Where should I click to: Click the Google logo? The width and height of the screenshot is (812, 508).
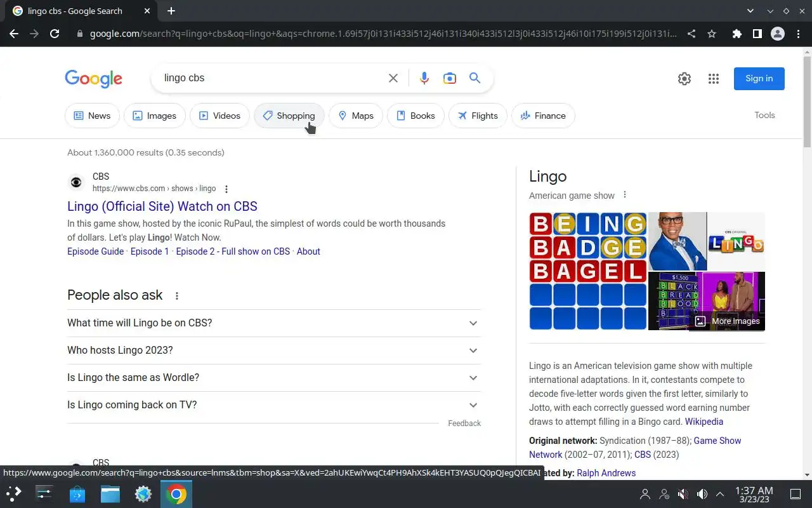pyautogui.click(x=93, y=79)
